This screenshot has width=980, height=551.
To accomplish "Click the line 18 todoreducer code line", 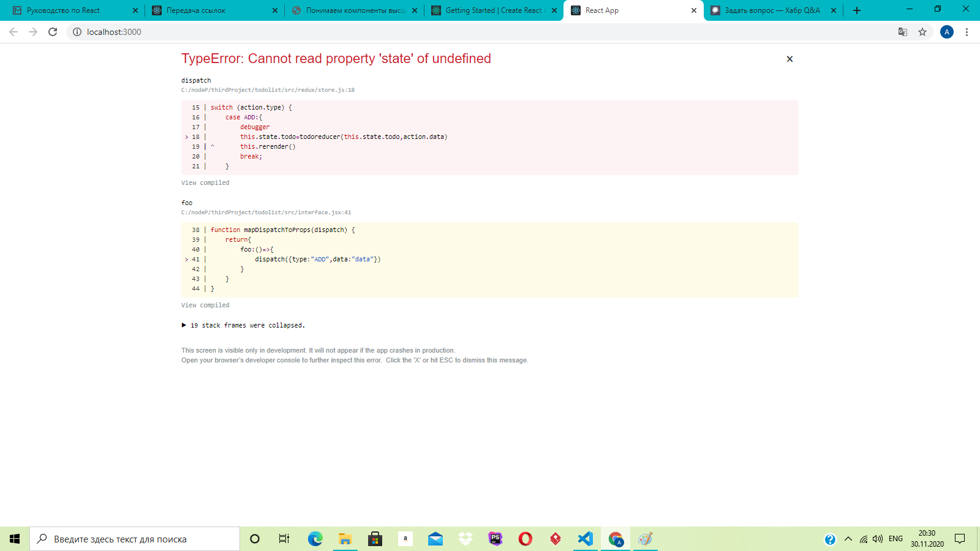I will (x=344, y=137).
